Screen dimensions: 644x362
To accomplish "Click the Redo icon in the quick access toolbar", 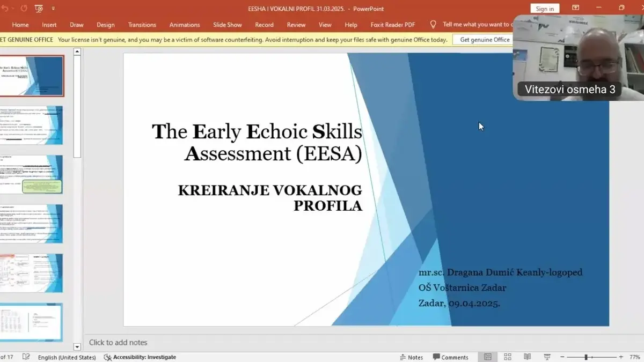I will (24, 9).
